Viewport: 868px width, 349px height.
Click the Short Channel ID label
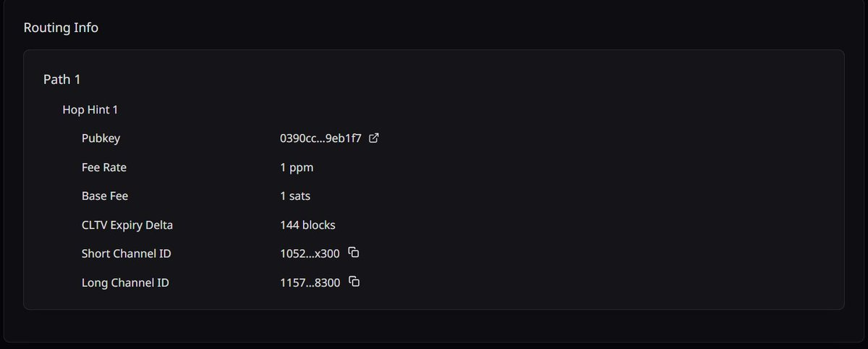click(127, 253)
